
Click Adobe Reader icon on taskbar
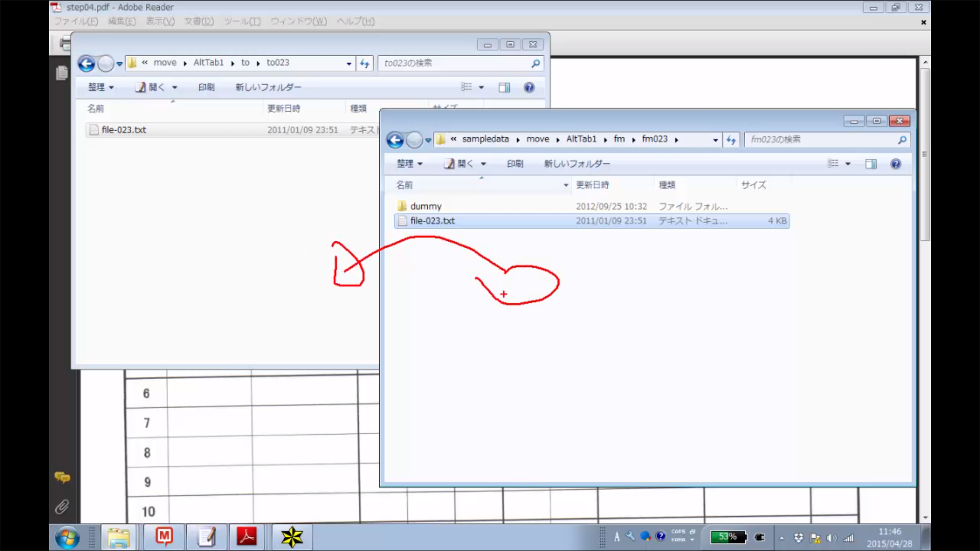(247, 537)
